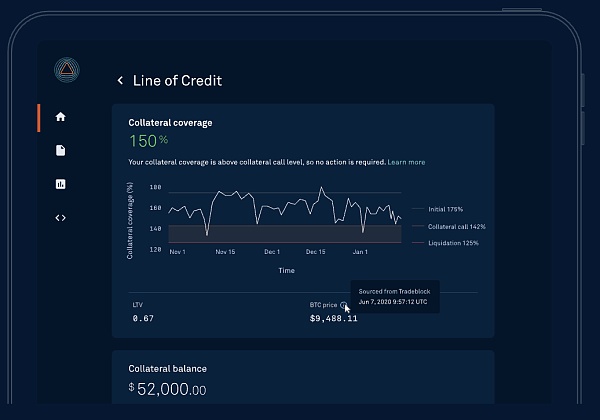This screenshot has width=600, height=420.
Task: Click the Learn more link
Action: (x=406, y=162)
